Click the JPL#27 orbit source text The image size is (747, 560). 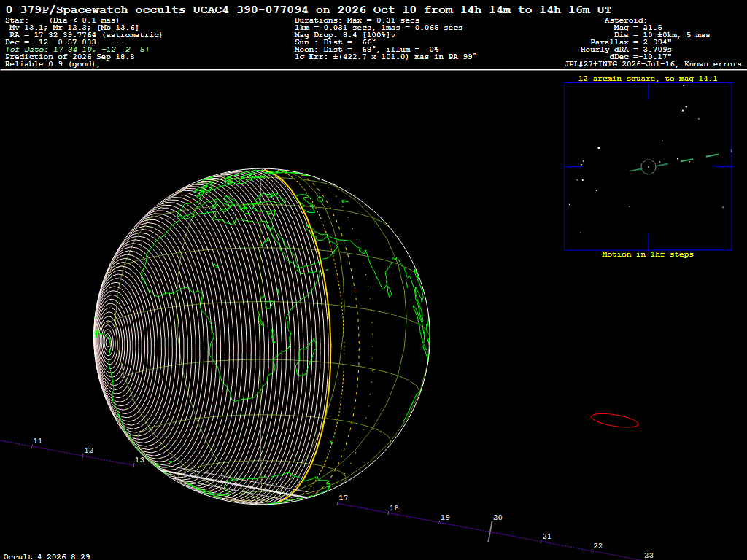click(653, 64)
